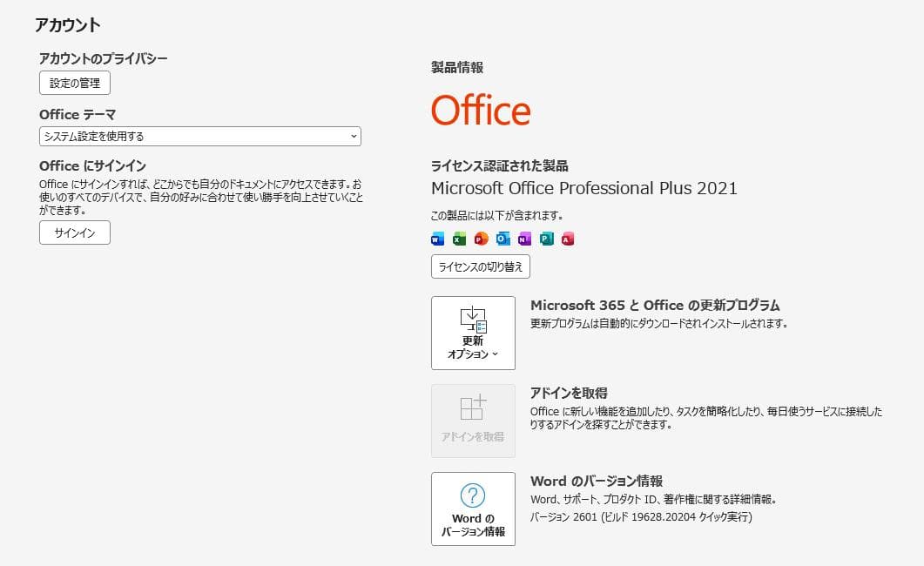The image size is (924, 566).
Task: Select the Outlook icon
Action: [x=502, y=239]
